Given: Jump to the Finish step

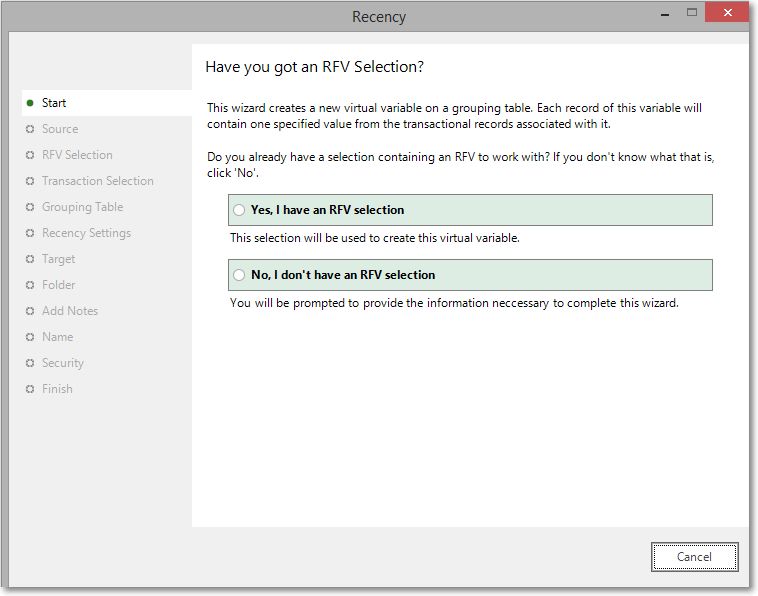Looking at the screenshot, I should click(57, 389).
